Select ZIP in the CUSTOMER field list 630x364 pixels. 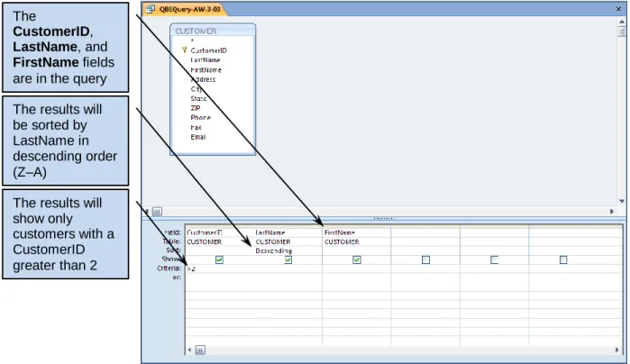196,108
